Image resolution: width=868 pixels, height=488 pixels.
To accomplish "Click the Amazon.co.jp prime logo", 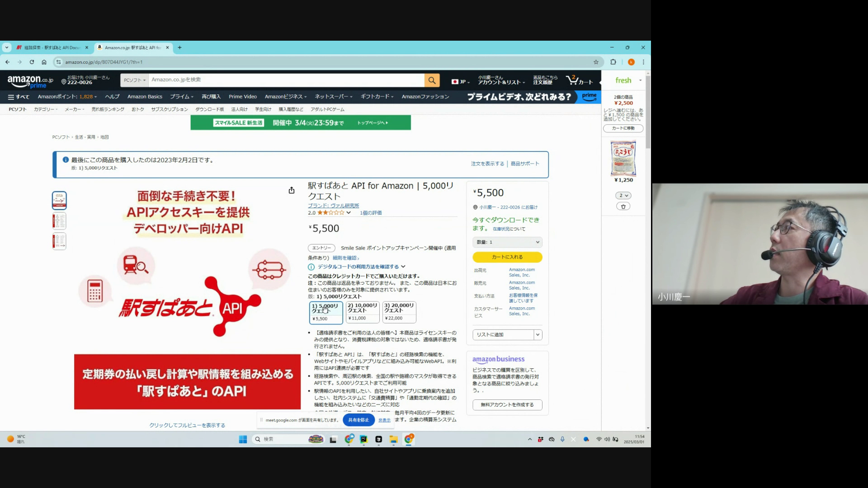I will click(30, 81).
